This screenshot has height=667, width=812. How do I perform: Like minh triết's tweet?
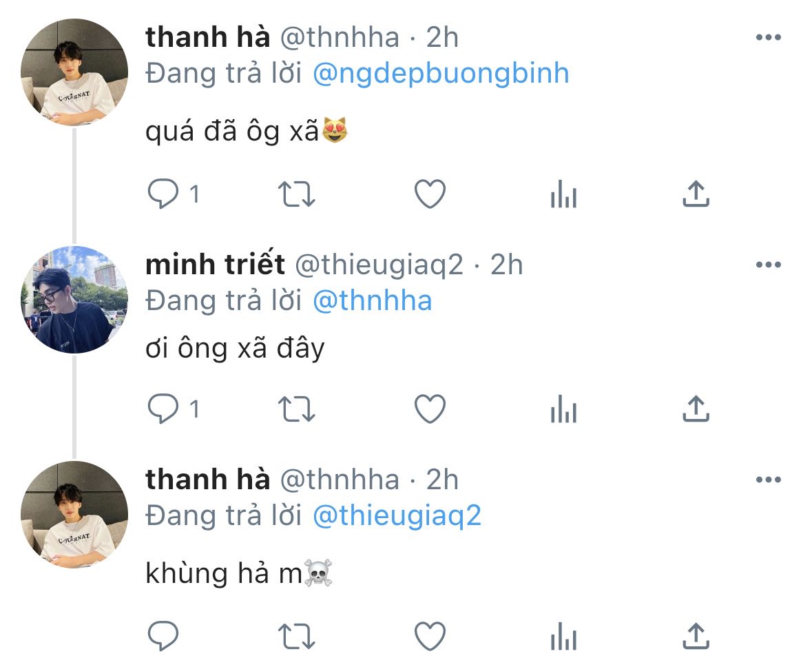(x=430, y=410)
